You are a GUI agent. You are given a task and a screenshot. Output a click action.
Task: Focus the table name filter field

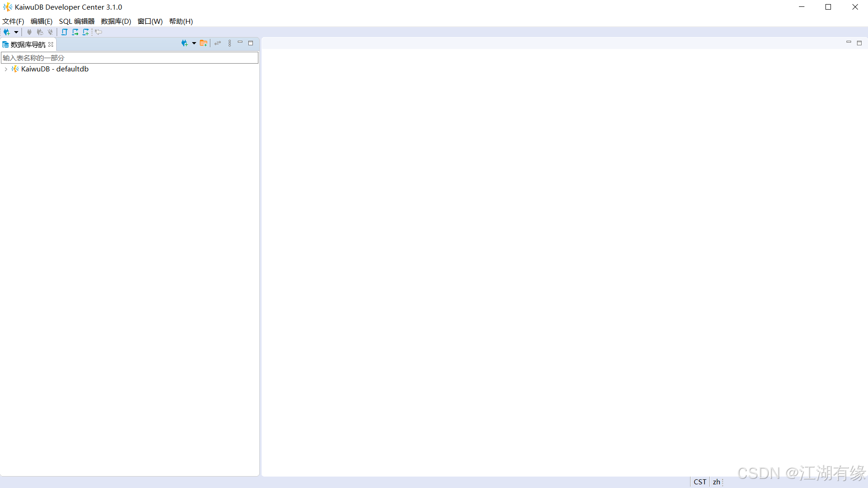tap(130, 58)
